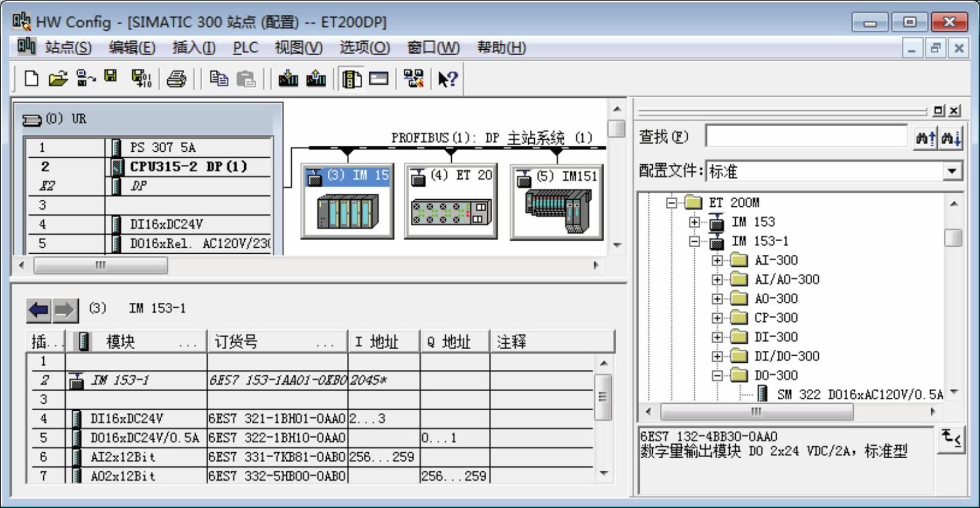The image size is (980, 508).
Task: Click the Save and Compile toolbar icon
Action: click(141, 78)
